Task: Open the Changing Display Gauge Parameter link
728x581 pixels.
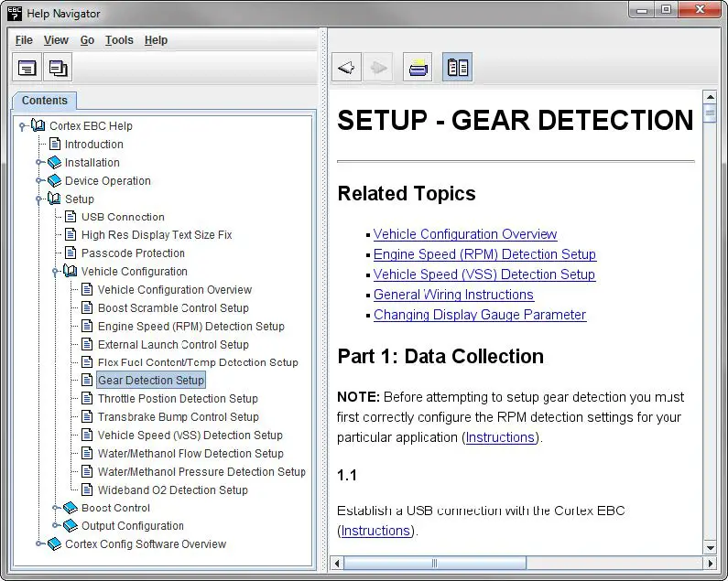Action: pos(480,315)
